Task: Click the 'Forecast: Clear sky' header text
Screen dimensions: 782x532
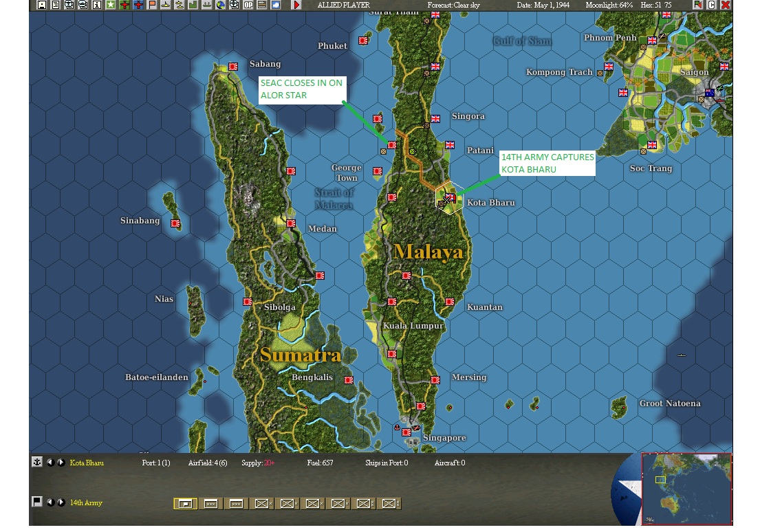Action: click(x=453, y=5)
